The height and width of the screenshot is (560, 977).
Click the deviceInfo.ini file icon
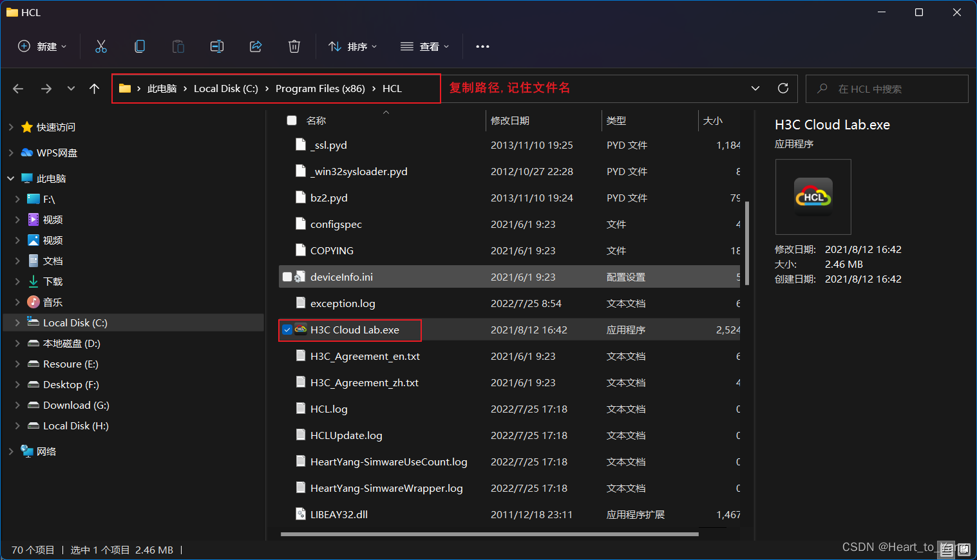(300, 277)
